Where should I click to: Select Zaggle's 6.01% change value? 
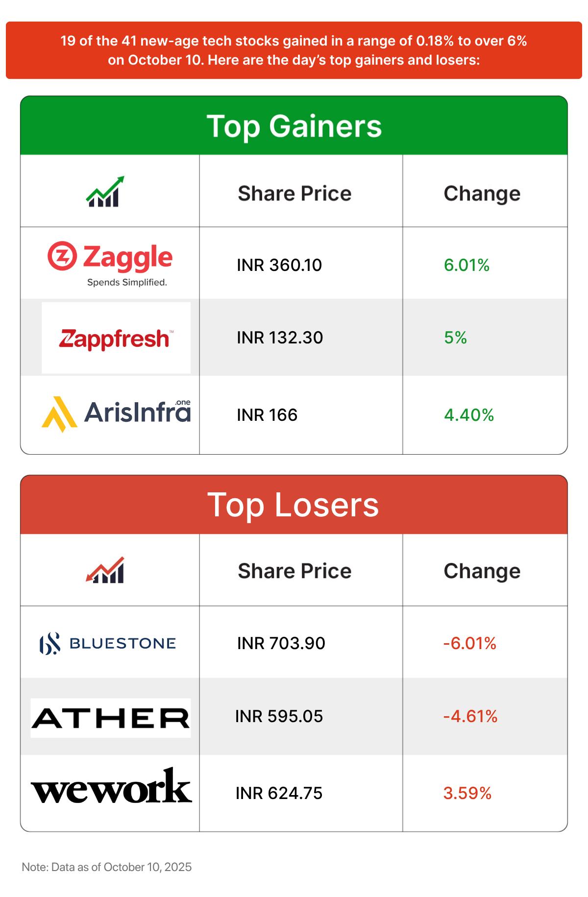click(x=466, y=265)
